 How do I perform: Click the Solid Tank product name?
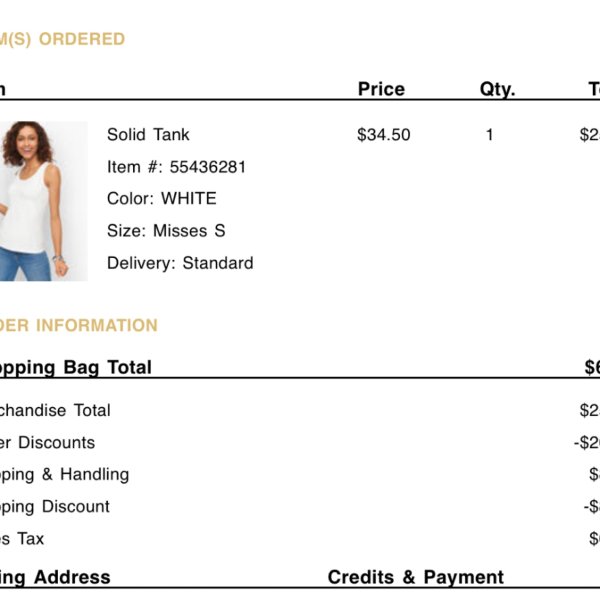(x=148, y=135)
